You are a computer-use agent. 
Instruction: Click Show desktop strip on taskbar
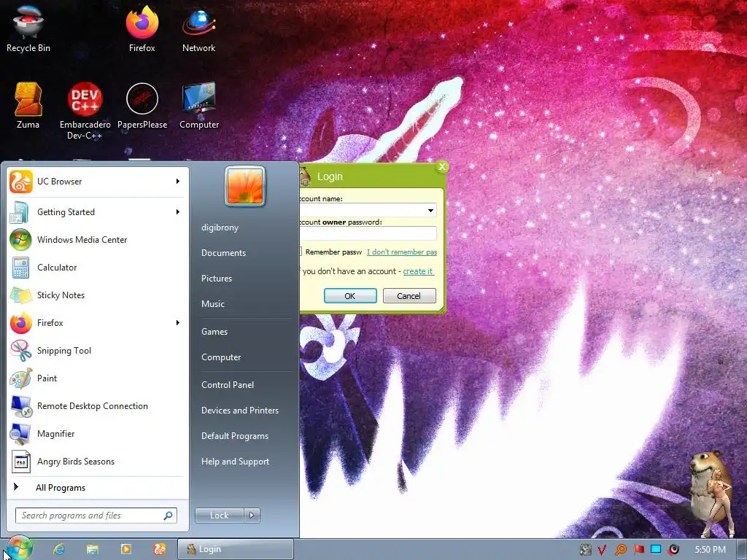pos(741,550)
